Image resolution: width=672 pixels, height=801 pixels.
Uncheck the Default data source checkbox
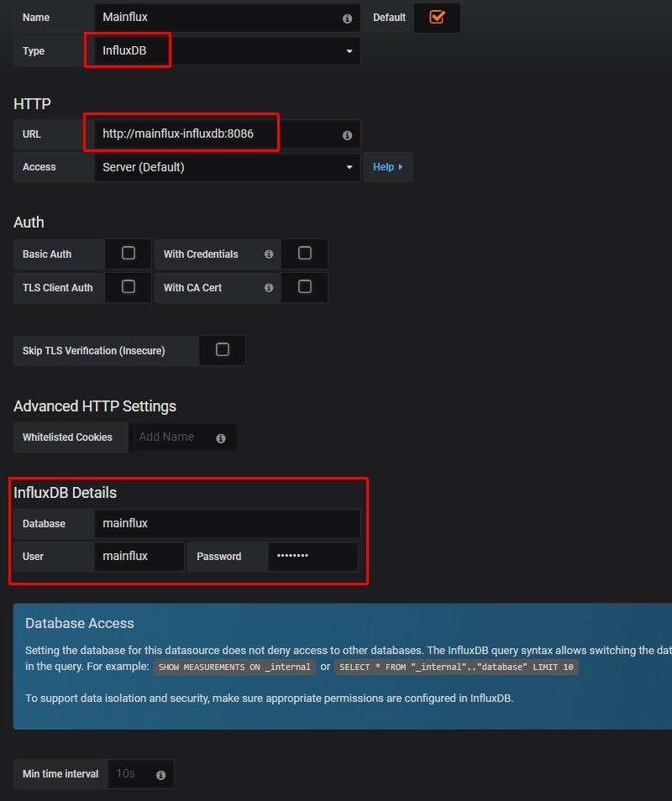[437, 17]
